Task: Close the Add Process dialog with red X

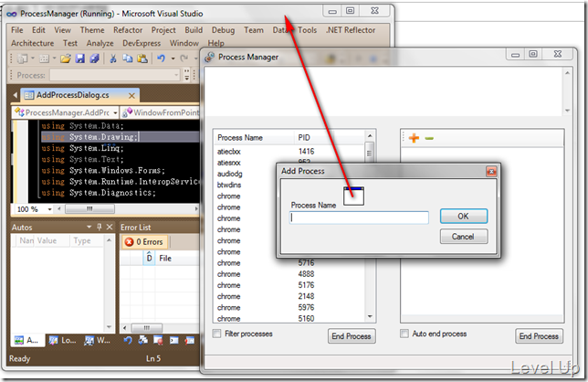Action: pyautogui.click(x=491, y=172)
